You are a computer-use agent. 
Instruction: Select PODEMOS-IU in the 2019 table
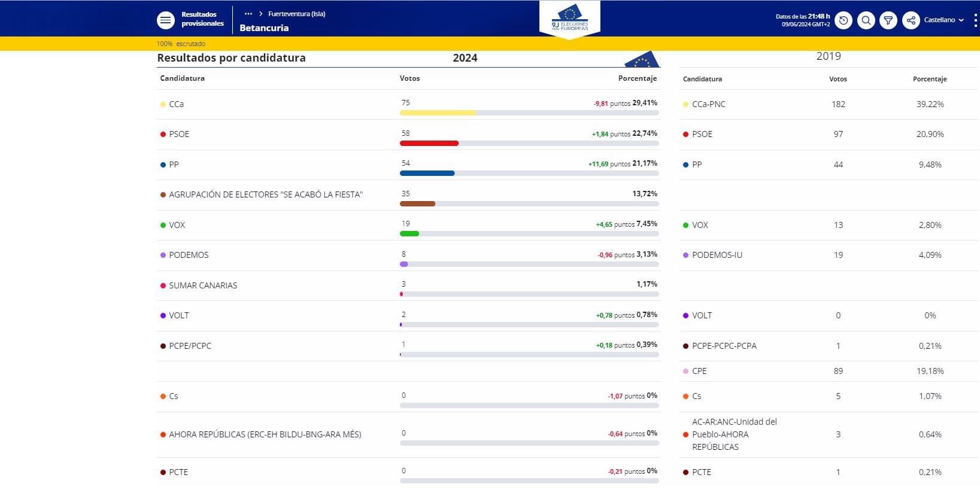(717, 255)
